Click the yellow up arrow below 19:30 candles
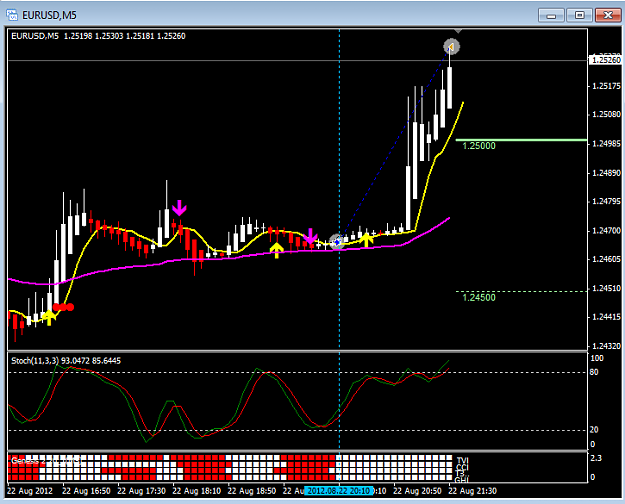This screenshot has height=504, width=625. pos(276,250)
